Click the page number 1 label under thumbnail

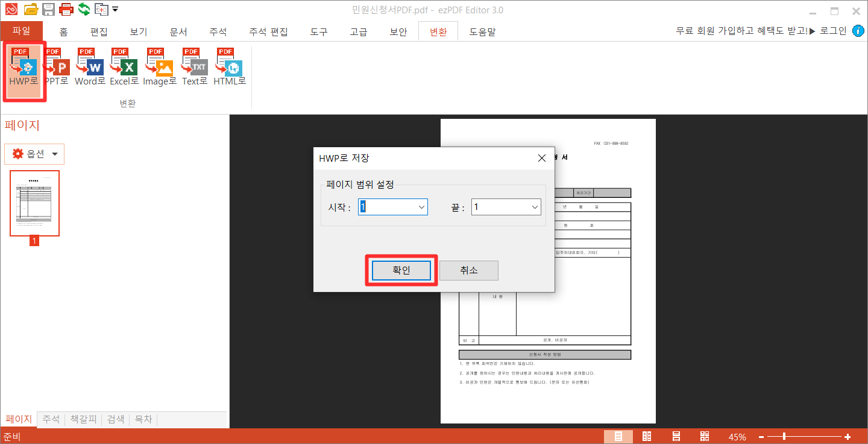click(34, 241)
